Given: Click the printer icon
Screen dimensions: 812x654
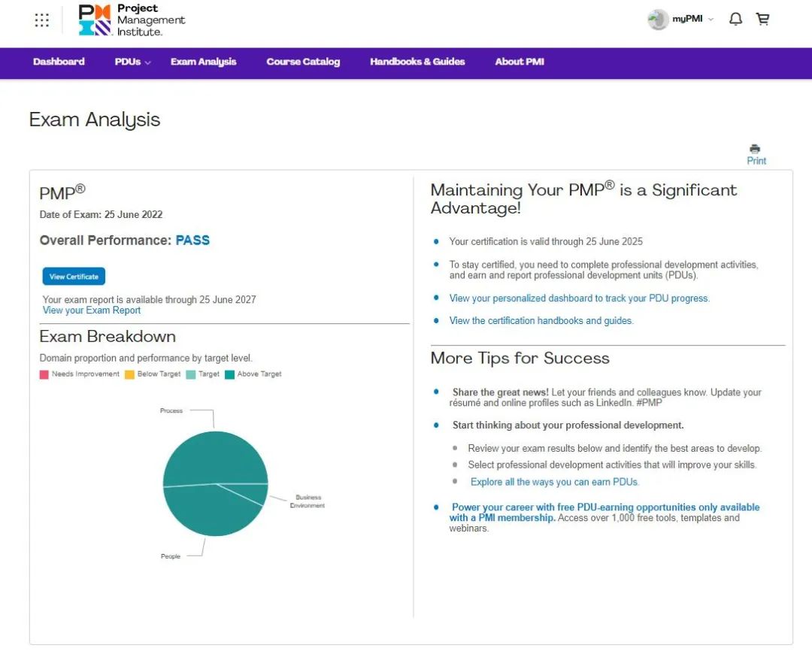Looking at the screenshot, I should click(x=755, y=149).
